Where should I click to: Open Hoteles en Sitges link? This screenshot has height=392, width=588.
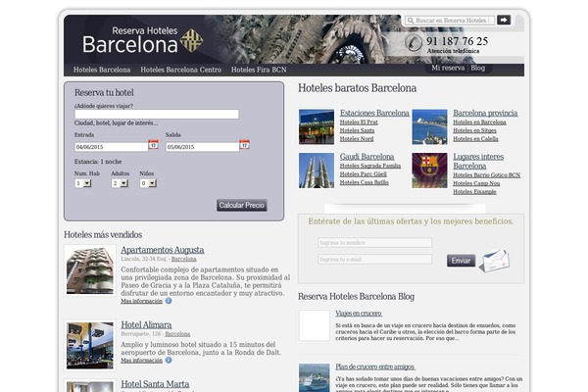point(474,130)
